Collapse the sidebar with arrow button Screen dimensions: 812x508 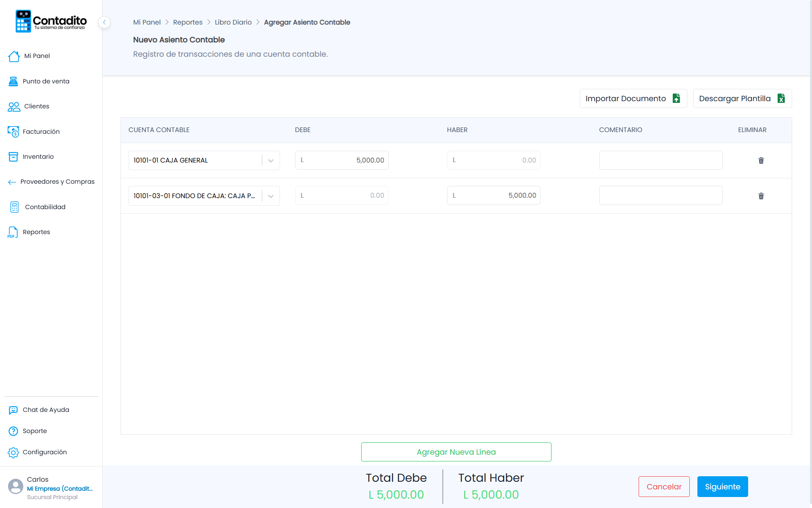[104, 22]
